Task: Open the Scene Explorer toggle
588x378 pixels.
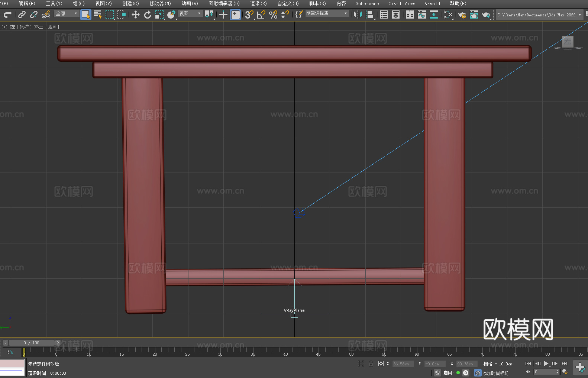Action: [384, 14]
